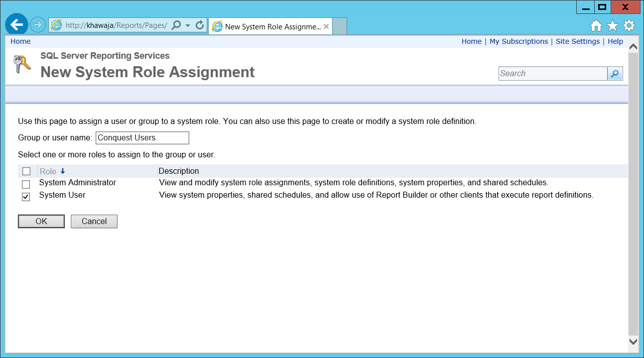644x358 pixels.
Task: Click the Refresh page icon
Action: [200, 25]
